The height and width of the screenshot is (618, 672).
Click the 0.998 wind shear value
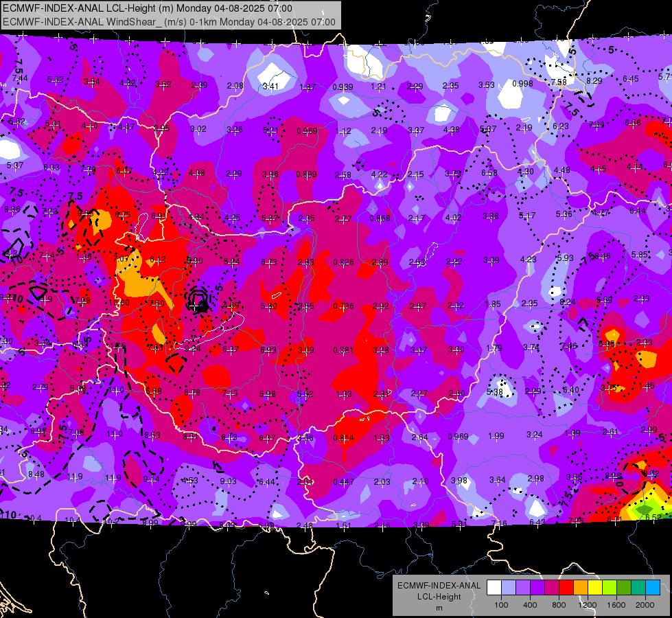[523, 83]
